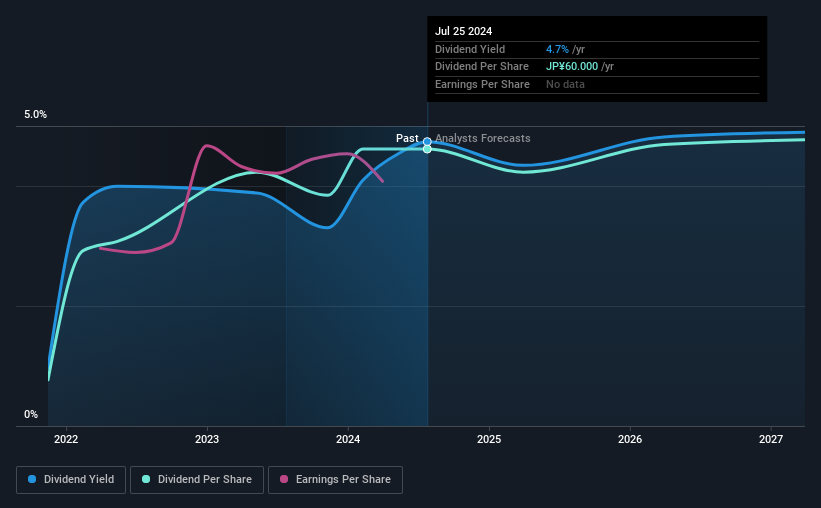Select the 2025 x-axis label
Screen dimensions: 821x508
[489, 439]
